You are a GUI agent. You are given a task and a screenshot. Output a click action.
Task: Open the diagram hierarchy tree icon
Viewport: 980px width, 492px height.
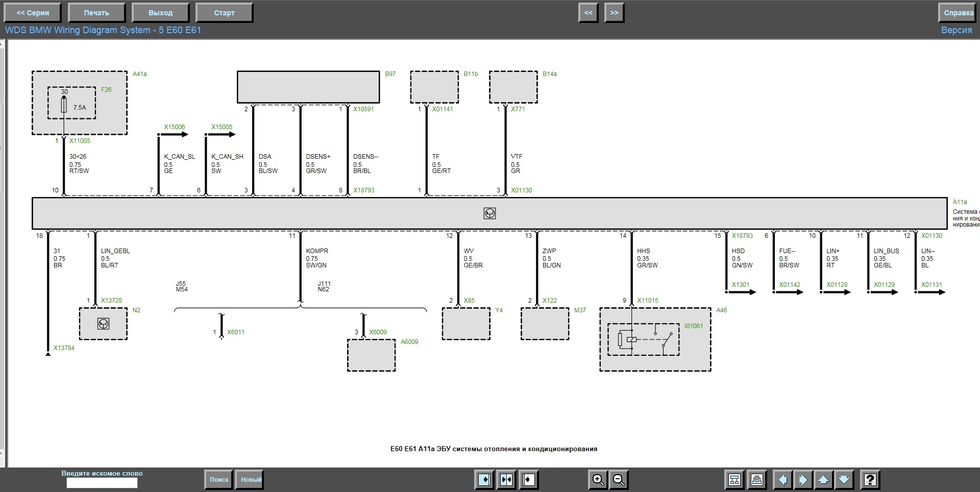click(734, 480)
